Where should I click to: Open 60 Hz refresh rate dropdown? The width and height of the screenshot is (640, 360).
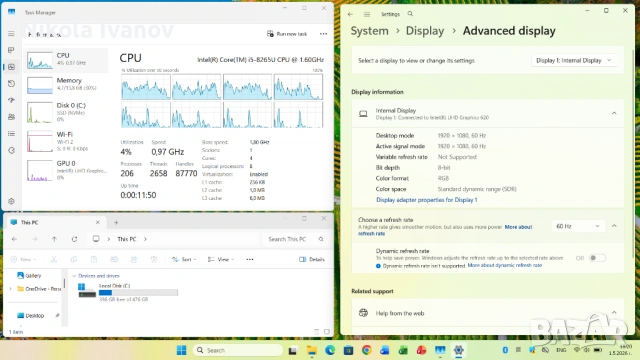[578, 226]
